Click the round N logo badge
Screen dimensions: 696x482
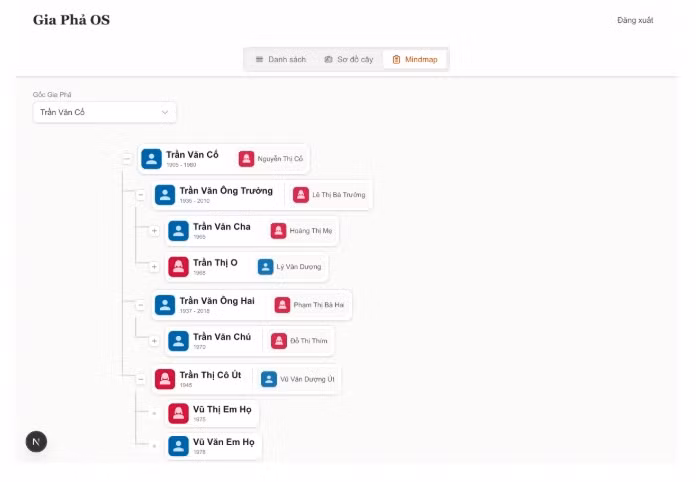tap(36, 441)
